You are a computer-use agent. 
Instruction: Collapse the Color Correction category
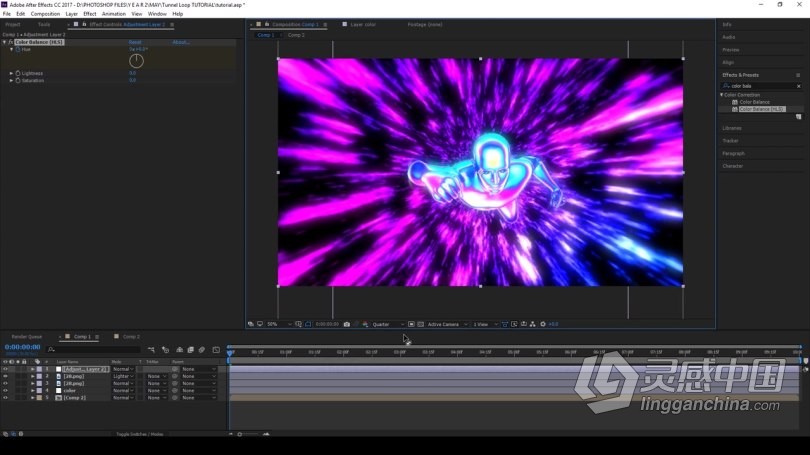click(722, 95)
